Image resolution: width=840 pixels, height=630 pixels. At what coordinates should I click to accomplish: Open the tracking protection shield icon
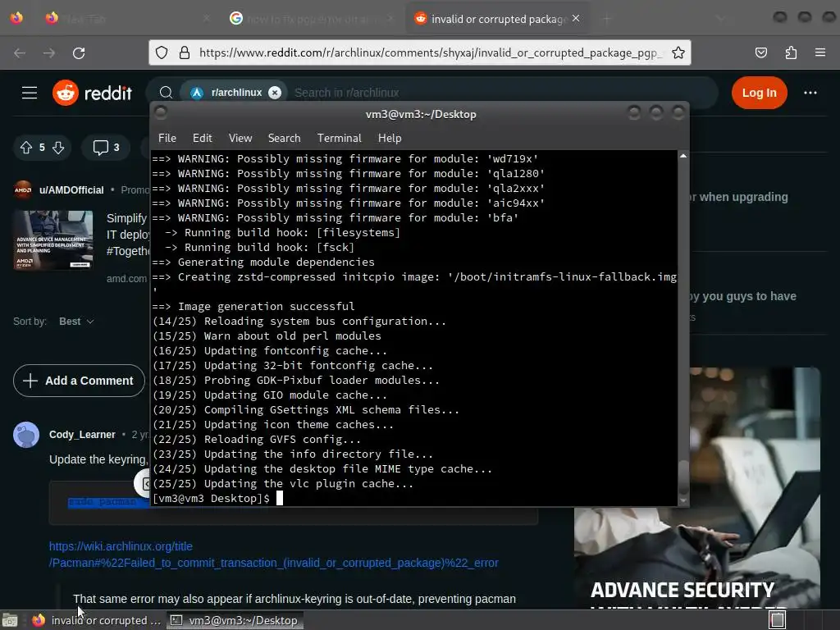pos(162,52)
